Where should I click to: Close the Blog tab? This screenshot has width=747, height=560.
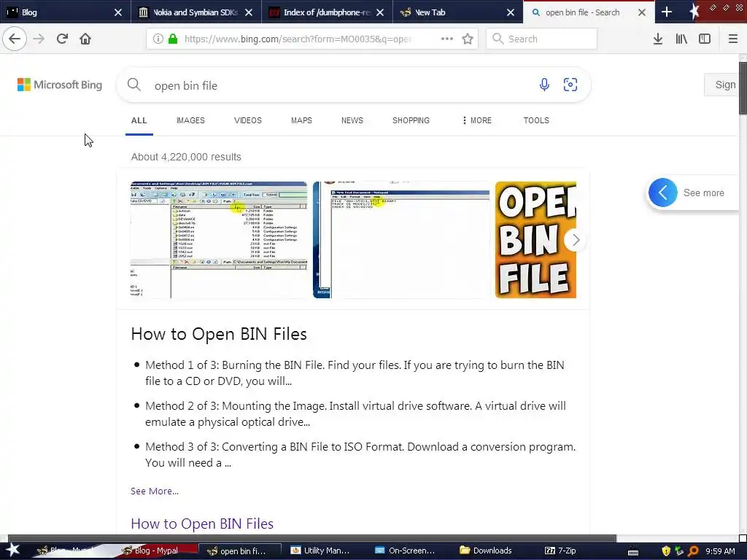tap(118, 12)
